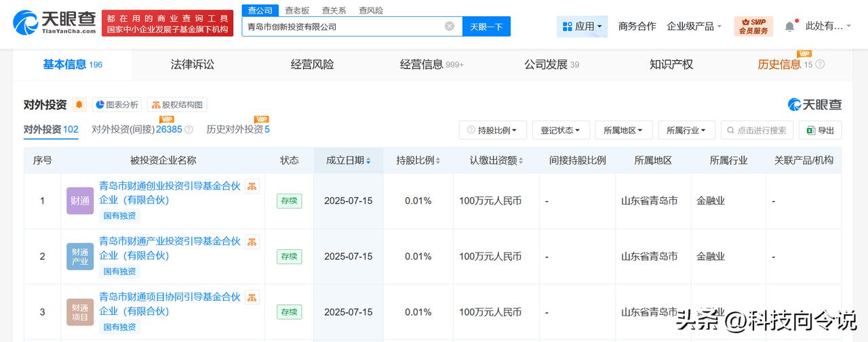Export the table with 导出 button
This screenshot has height=342, width=868.
(x=821, y=130)
